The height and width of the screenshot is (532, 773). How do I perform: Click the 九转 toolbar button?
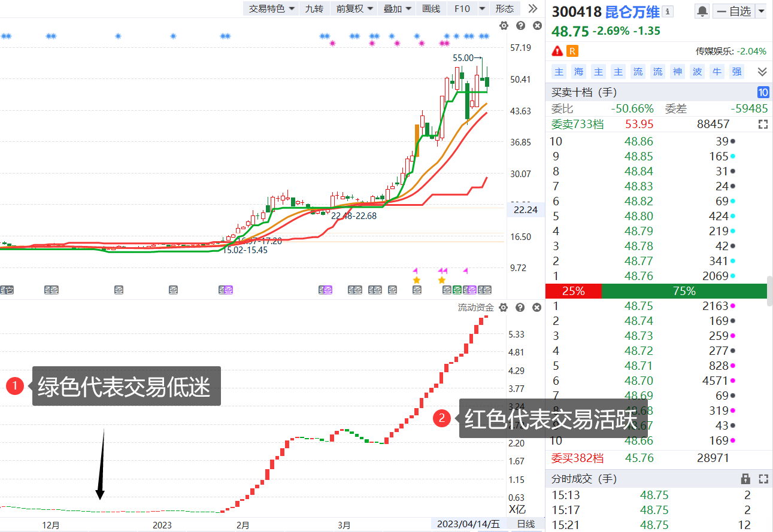tap(314, 9)
